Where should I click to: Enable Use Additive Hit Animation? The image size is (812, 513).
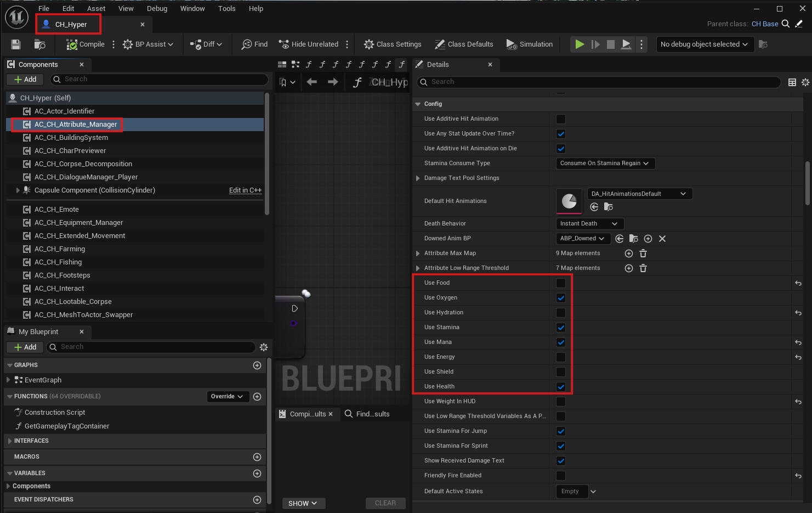coord(561,119)
